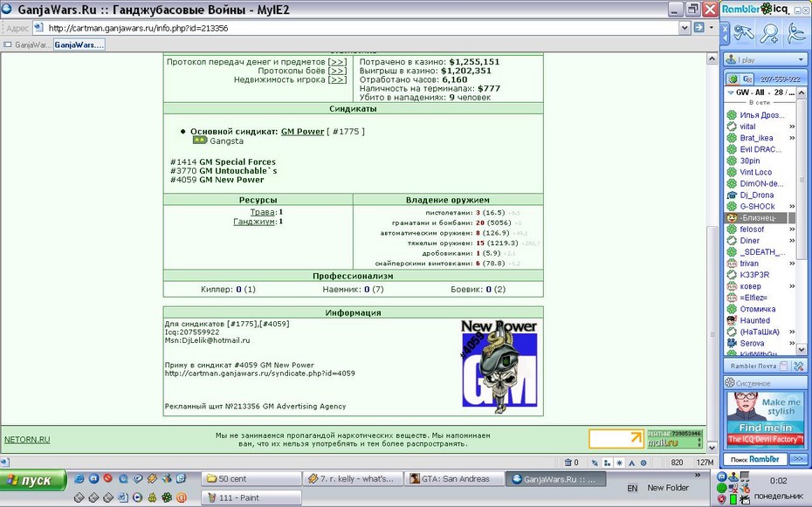
Task: Open the ICQ checkmark-cursor services icon
Action: click(744, 34)
